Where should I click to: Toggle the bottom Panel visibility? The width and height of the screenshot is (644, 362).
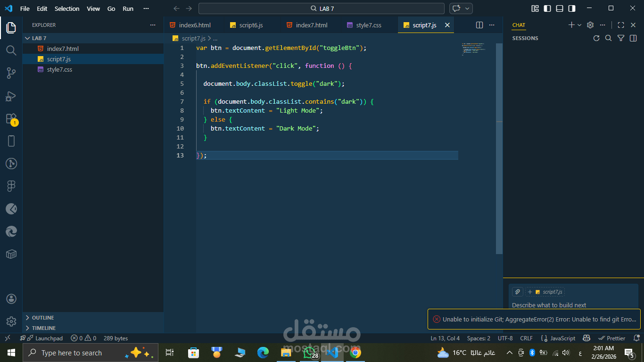[x=560, y=8]
